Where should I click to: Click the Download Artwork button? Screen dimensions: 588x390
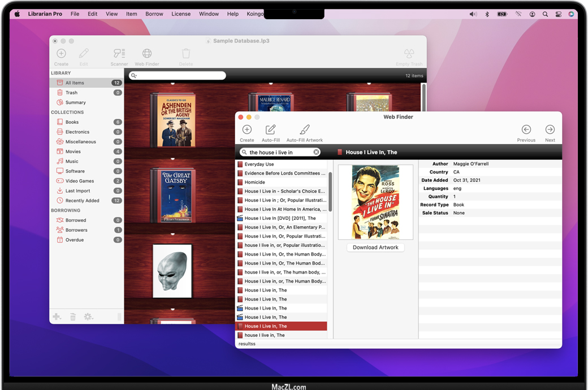[375, 248]
